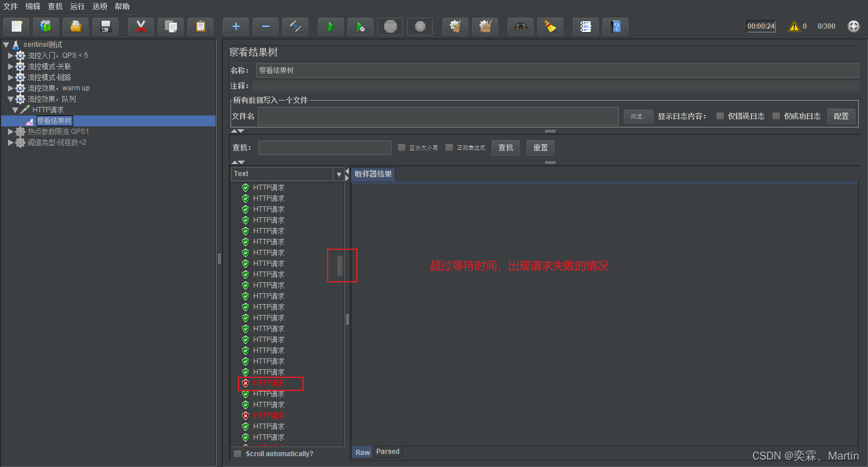Click the 配置 button
Viewport: 868px width, 467px height.
click(x=841, y=116)
